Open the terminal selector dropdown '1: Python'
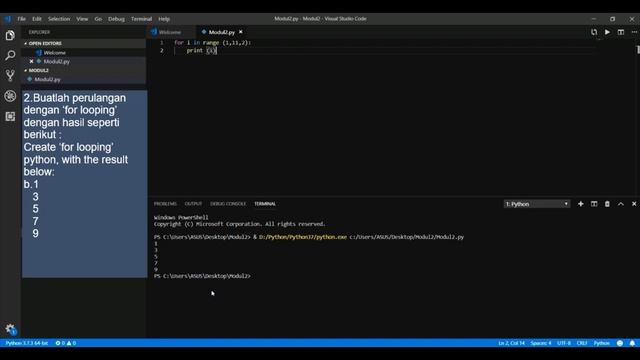This screenshot has height=360, width=640. coord(537,204)
